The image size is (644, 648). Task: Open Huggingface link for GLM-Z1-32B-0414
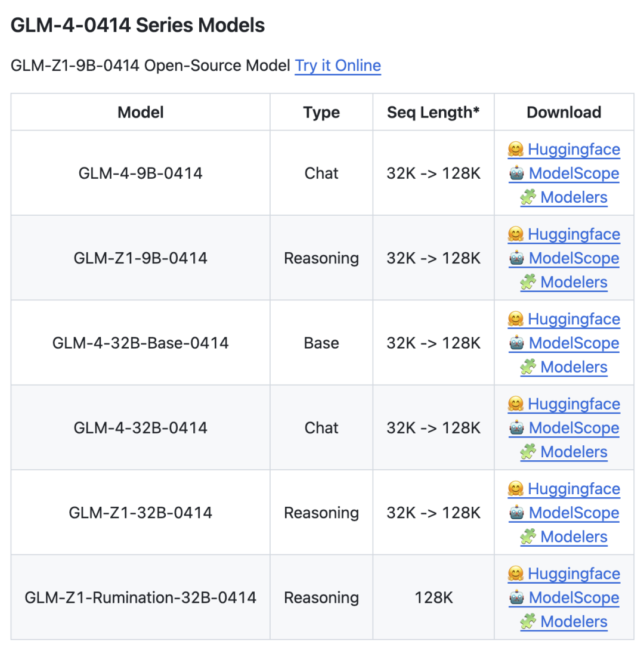pos(574,489)
